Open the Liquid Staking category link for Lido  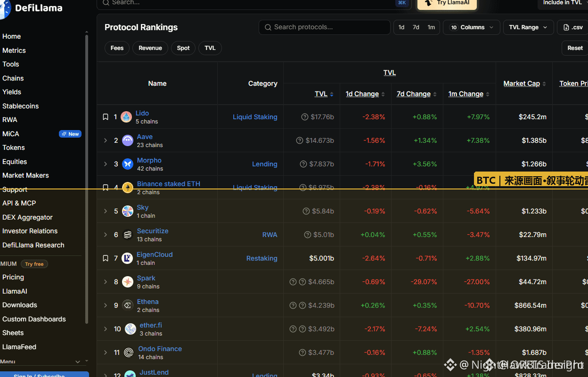coord(255,117)
